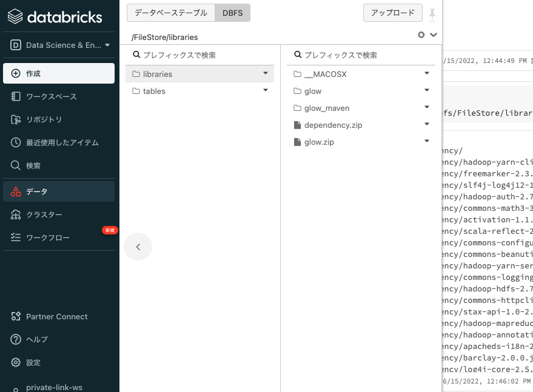The width and height of the screenshot is (533, 392).
Task: Open dropdown arrow for glow folder
Action: click(427, 90)
